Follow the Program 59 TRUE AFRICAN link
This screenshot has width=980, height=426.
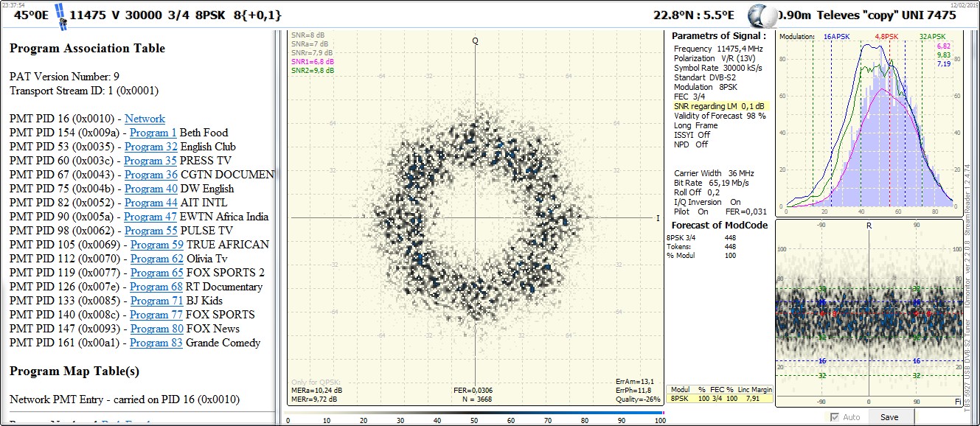point(157,245)
